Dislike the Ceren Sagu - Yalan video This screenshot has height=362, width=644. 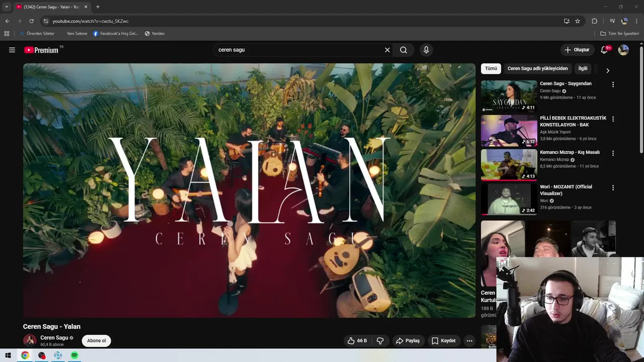pos(380,341)
